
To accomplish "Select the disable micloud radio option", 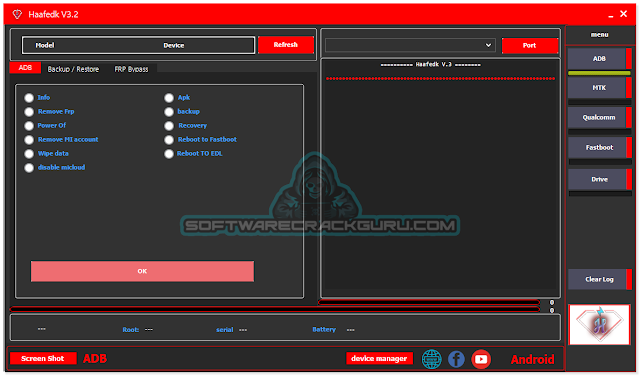I will click(29, 168).
